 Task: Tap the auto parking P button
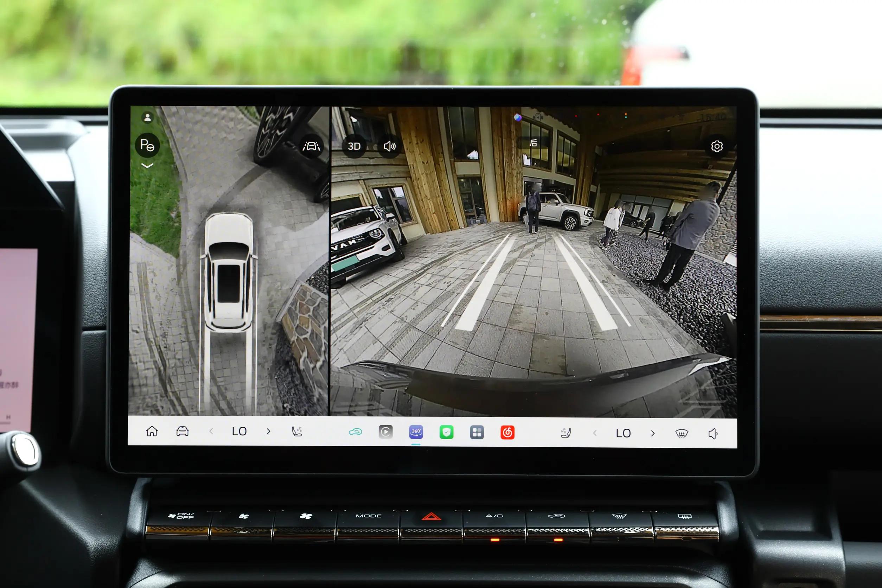tap(147, 145)
